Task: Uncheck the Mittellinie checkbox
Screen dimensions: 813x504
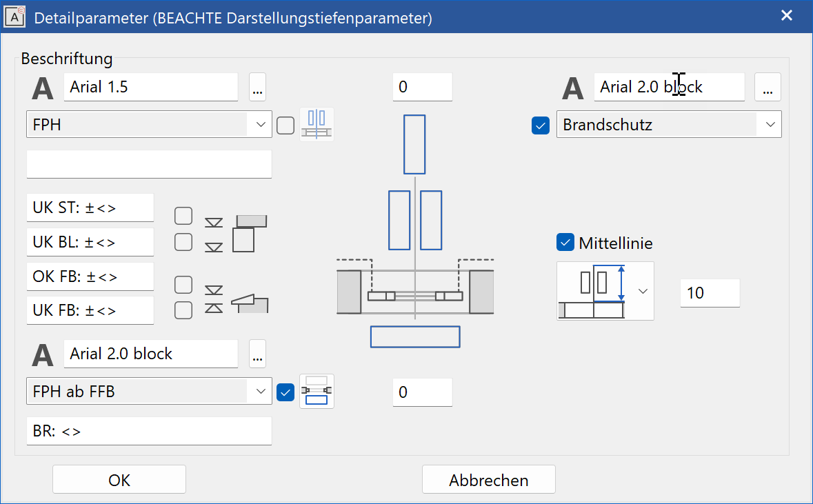Action: [565, 242]
